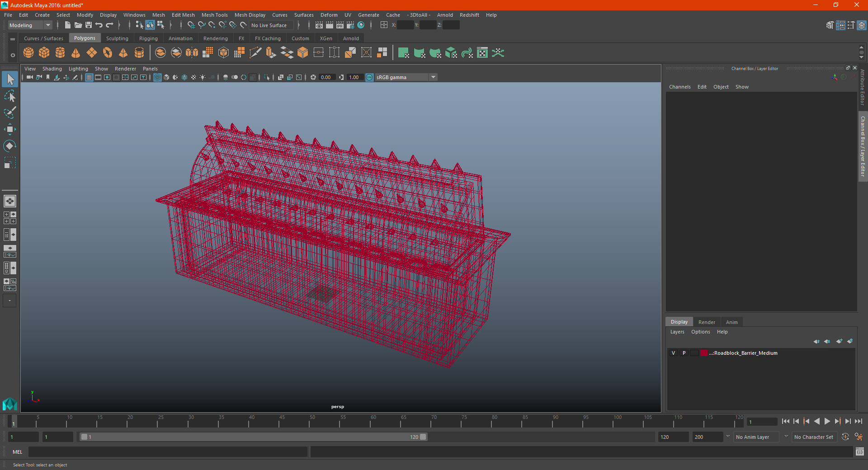Create a polygon cube from the shelf
868x470 pixels.
tap(44, 53)
